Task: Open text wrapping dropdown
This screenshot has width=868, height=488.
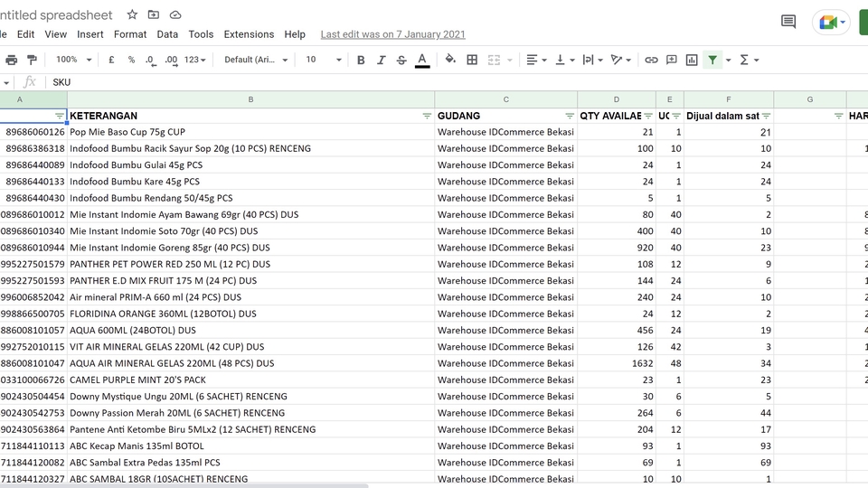Action: [592, 60]
